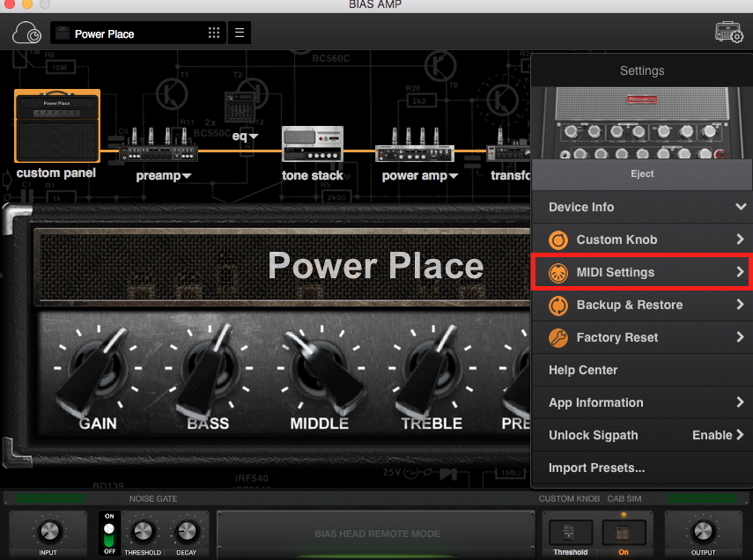Click the Eject button
This screenshot has width=753, height=560.
(x=642, y=174)
